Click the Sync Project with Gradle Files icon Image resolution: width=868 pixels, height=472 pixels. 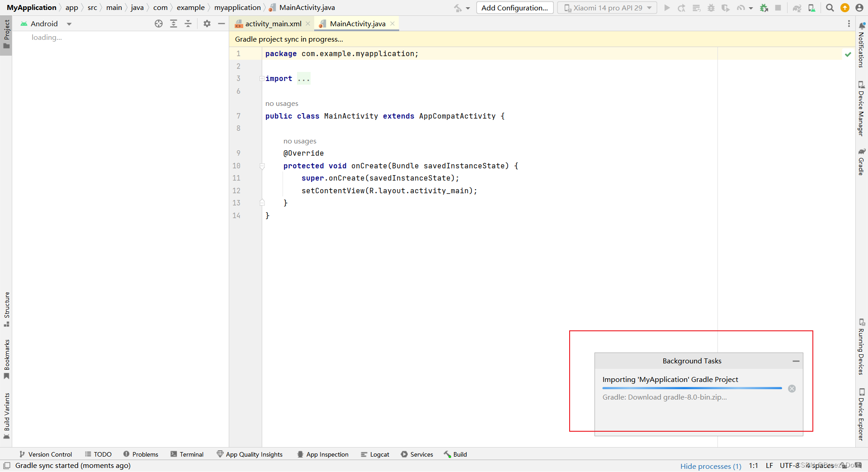[x=797, y=8]
